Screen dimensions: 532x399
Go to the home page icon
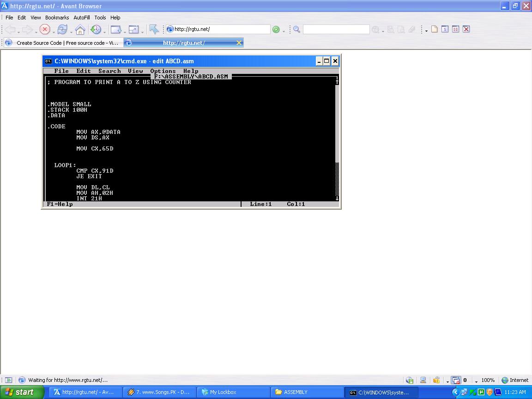point(80,30)
